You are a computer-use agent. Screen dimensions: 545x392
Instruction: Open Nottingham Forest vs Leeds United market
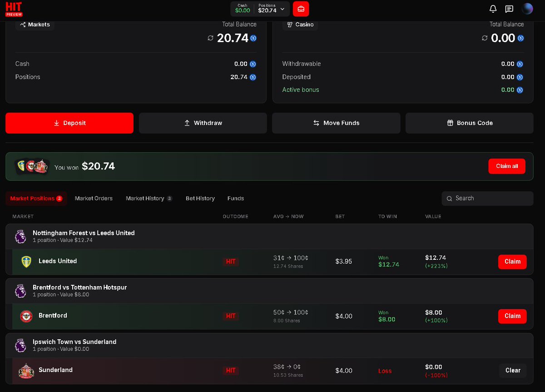click(x=84, y=233)
